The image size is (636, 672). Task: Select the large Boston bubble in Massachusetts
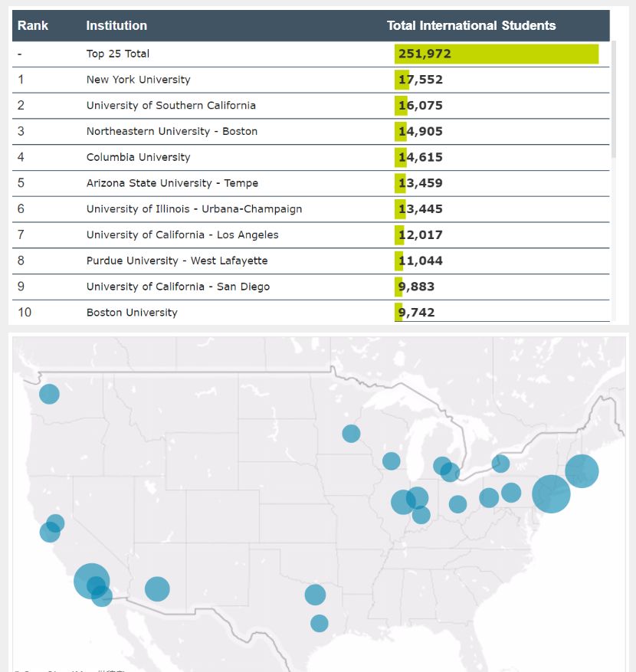click(582, 471)
